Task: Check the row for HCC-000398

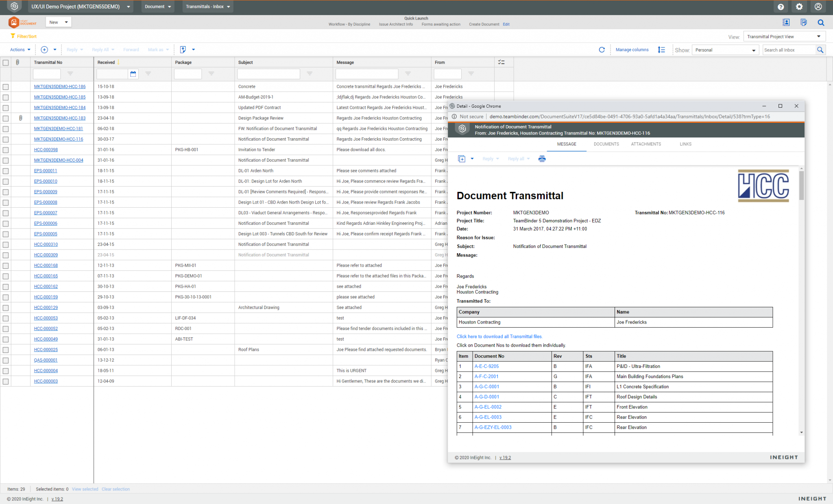Action: coord(6,150)
